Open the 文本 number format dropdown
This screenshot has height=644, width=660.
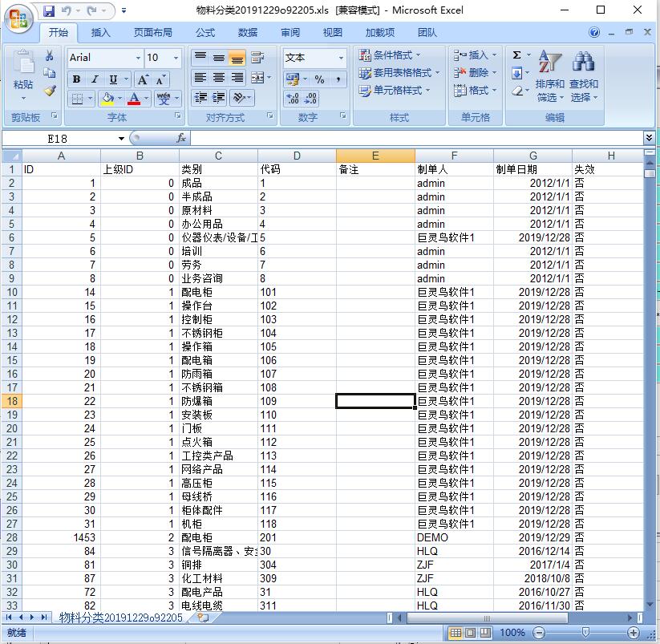tap(341, 58)
